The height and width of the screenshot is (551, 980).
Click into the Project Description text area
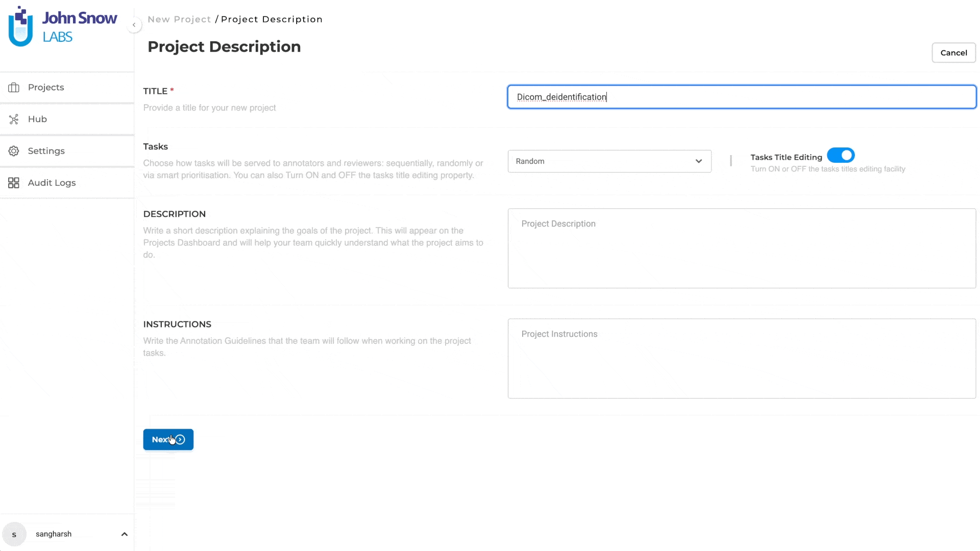[742, 248]
